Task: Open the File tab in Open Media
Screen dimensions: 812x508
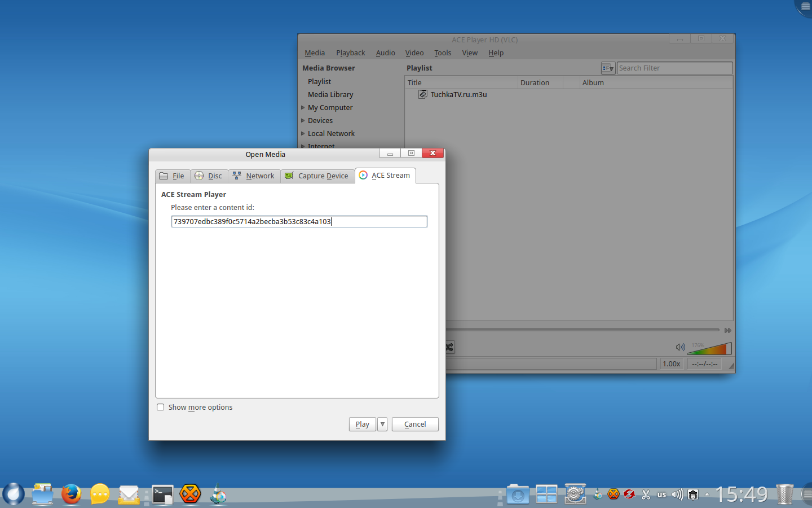Action: [x=173, y=176]
